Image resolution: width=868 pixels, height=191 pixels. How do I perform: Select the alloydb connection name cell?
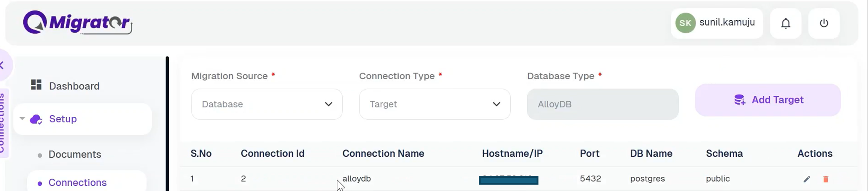(357, 179)
